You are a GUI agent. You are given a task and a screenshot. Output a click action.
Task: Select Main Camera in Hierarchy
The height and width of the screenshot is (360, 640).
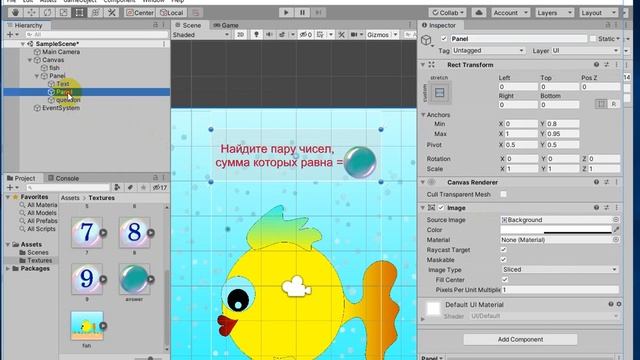click(61, 52)
